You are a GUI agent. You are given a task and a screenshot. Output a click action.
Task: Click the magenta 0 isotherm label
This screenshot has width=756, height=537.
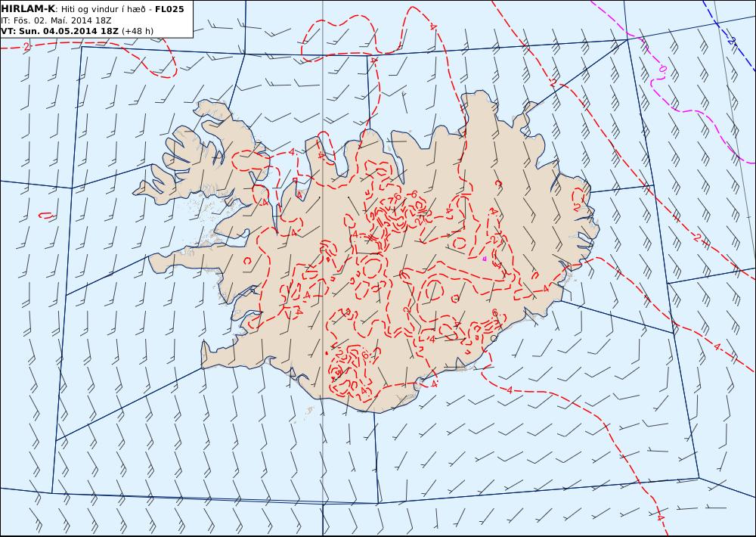662,69
